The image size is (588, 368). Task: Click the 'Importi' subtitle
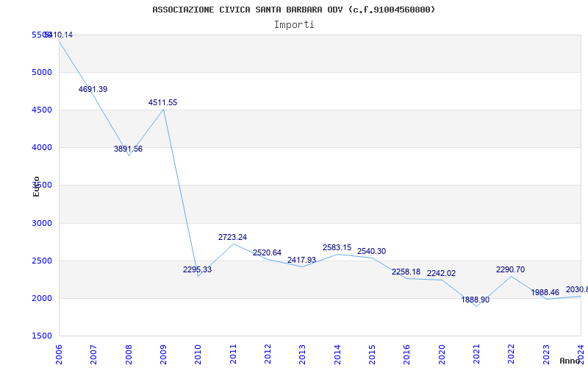point(294,25)
